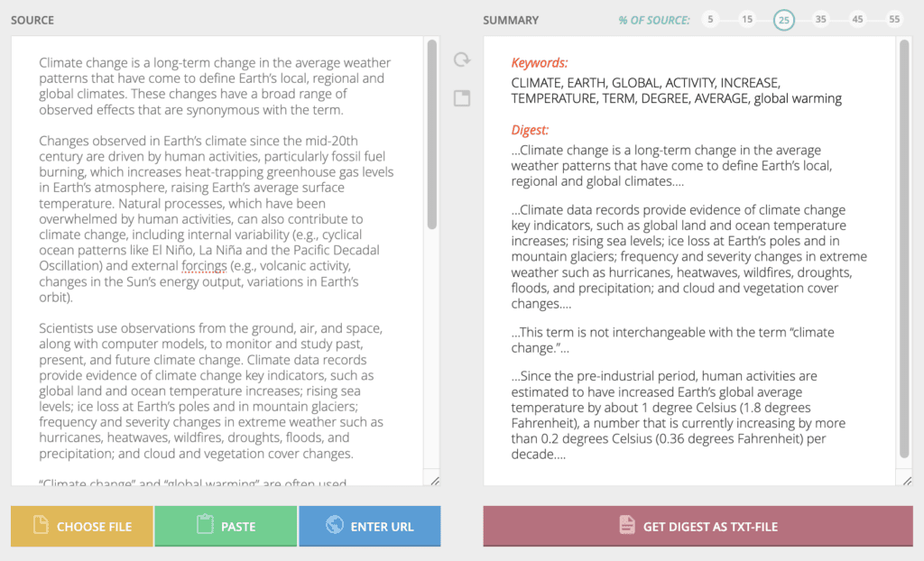
Task: Select 15 percent of source
Action: pos(747,20)
